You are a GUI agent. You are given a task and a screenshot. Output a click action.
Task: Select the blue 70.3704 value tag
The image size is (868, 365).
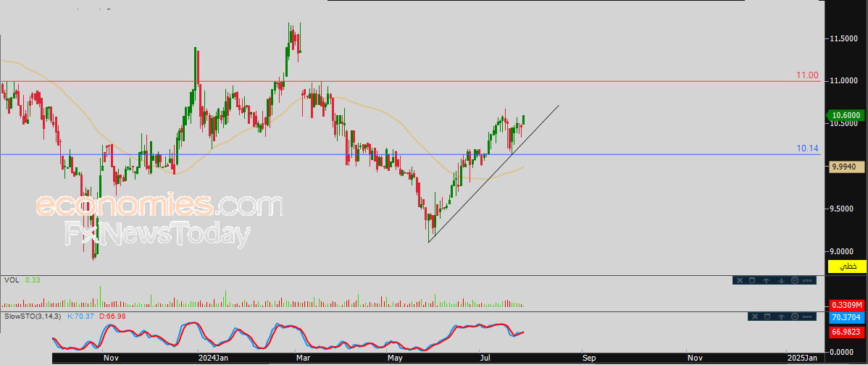pos(846,318)
